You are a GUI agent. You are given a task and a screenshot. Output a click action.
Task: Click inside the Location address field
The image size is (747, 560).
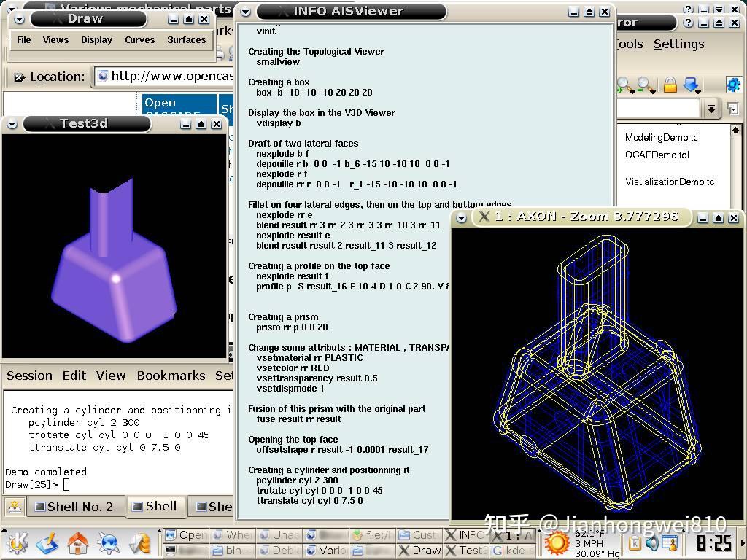[x=168, y=76]
